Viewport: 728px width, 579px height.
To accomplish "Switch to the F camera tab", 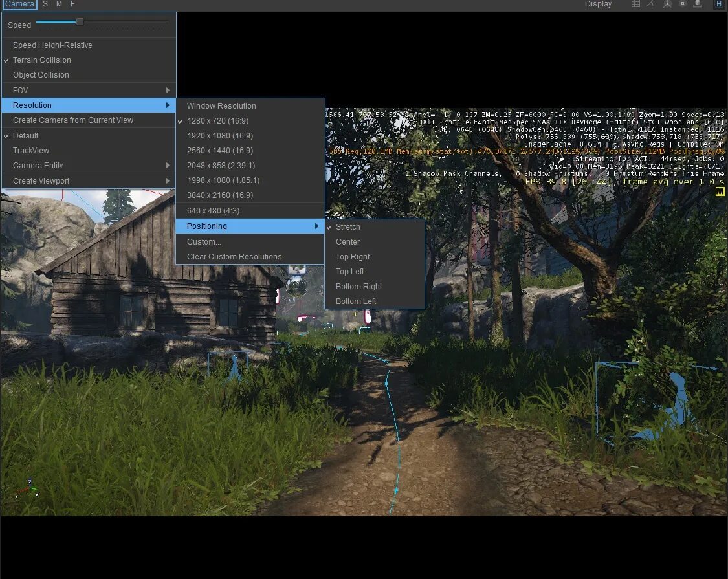I will [x=72, y=4].
